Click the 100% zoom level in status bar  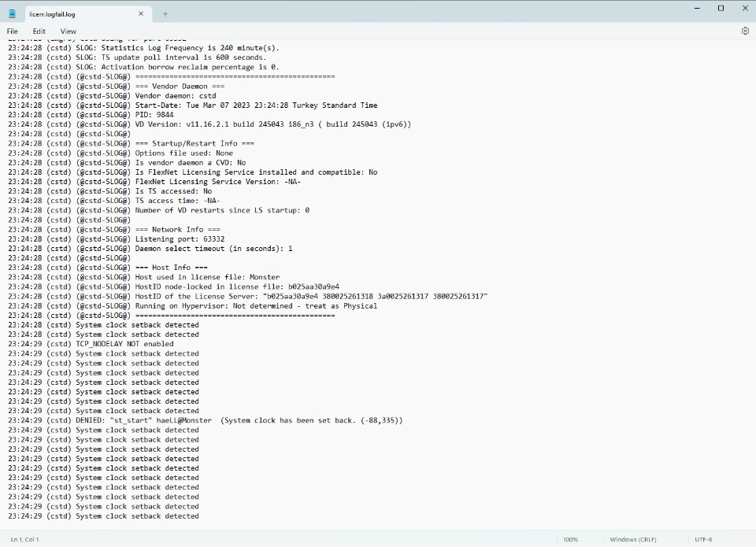570,539
